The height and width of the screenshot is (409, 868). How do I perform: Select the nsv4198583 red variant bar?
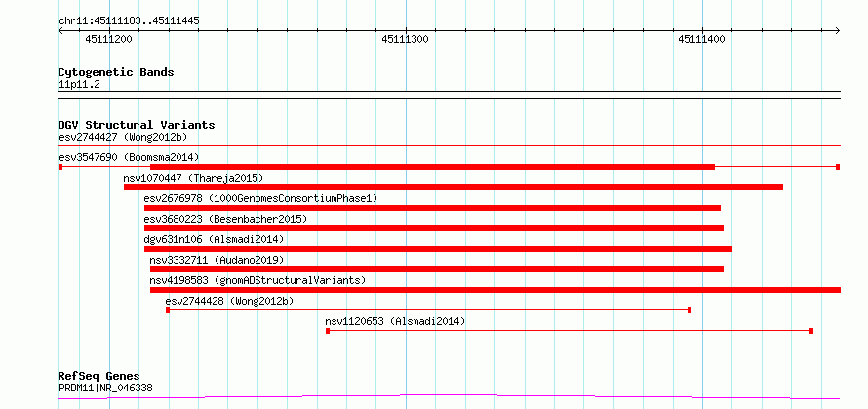[x=495, y=290]
